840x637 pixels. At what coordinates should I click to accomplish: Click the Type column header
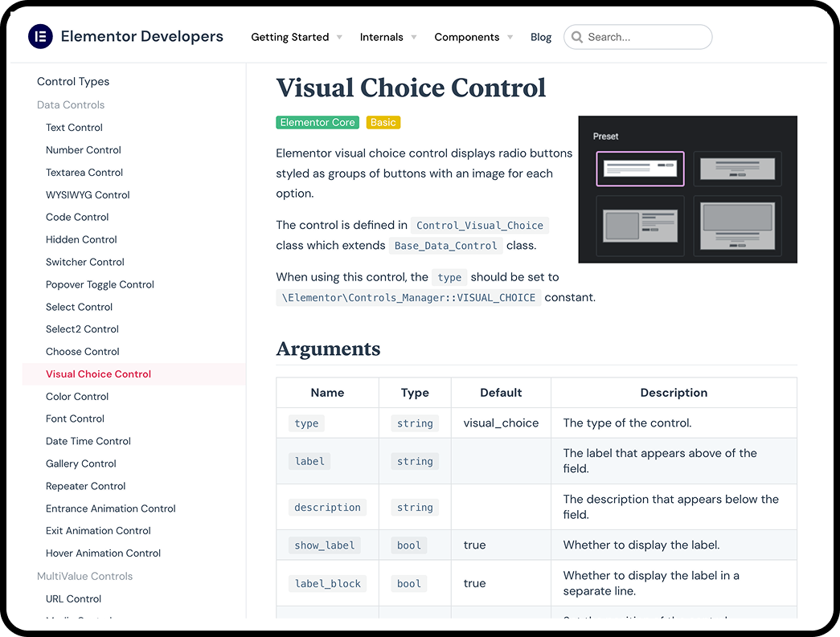coord(415,392)
